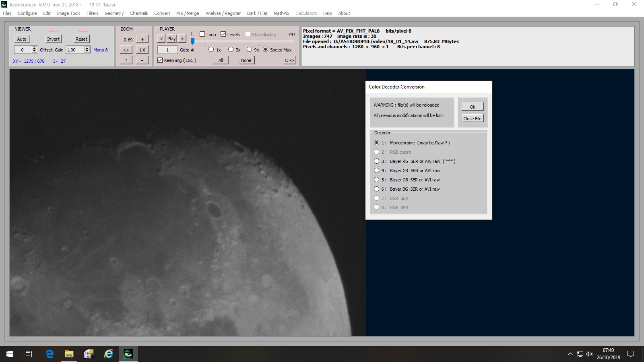644x362 pixels.
Task: Open File Explorer from the taskbar
Action: (69, 354)
